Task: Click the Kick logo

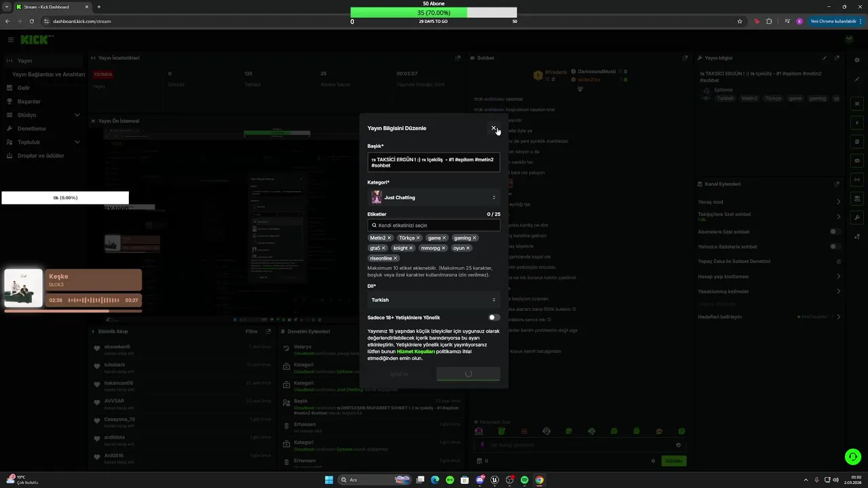Action: pos(35,40)
